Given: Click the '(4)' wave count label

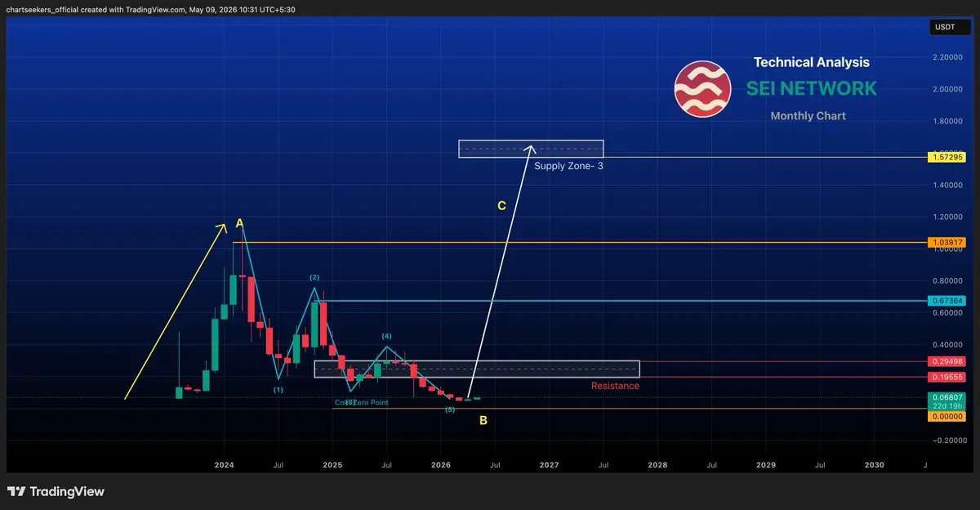Looking at the screenshot, I should point(386,336).
